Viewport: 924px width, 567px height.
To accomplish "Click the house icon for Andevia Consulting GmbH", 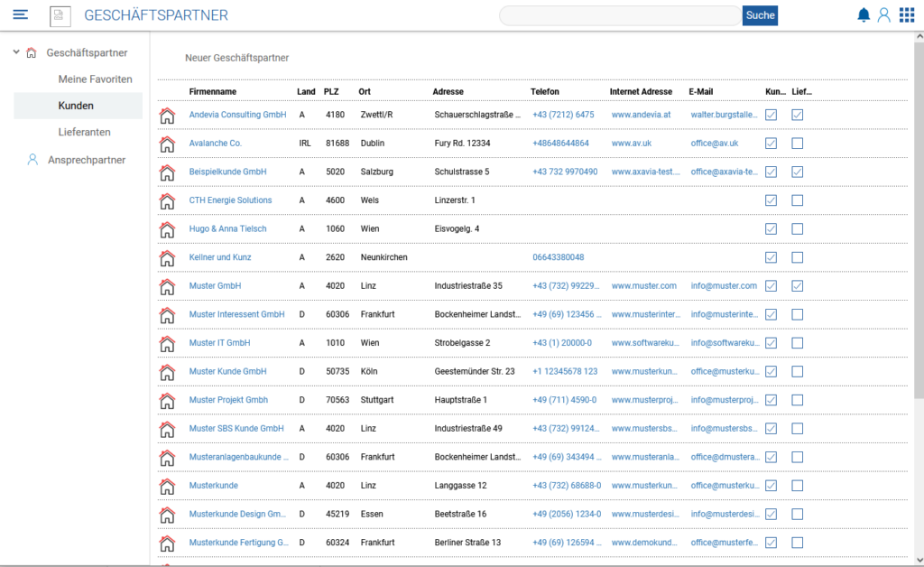I will pos(167,115).
